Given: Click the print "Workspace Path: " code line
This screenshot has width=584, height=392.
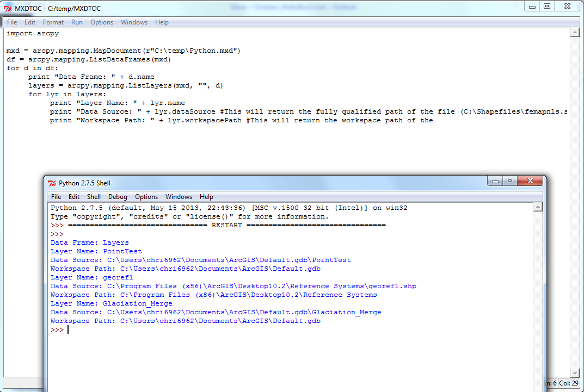Looking at the screenshot, I should click(241, 121).
